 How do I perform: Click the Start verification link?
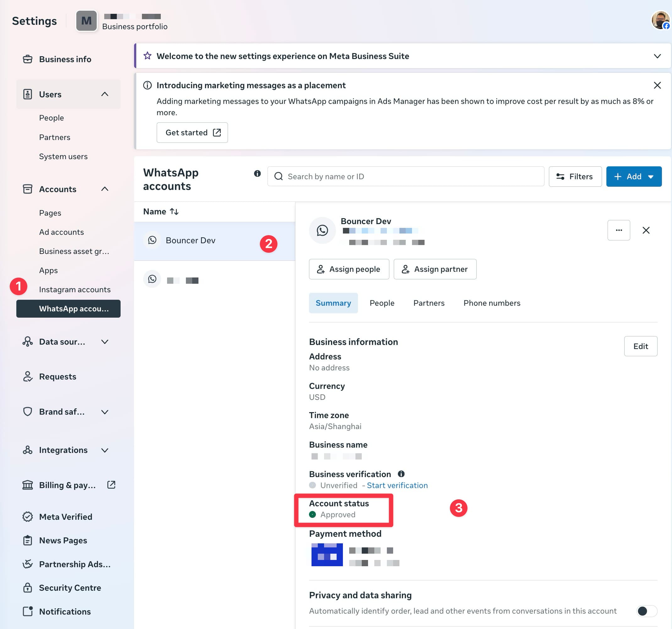[x=397, y=486]
